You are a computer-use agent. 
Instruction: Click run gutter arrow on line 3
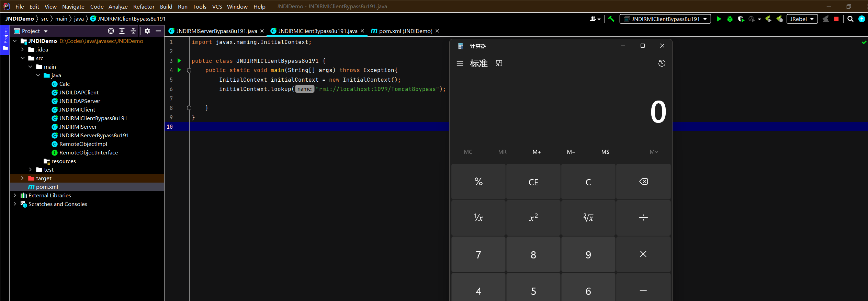179,61
